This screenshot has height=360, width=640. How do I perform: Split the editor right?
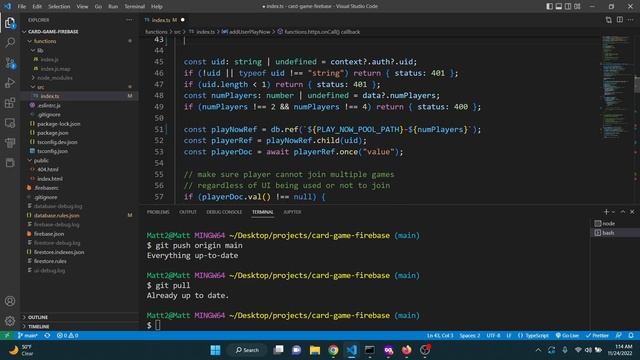click(x=620, y=20)
